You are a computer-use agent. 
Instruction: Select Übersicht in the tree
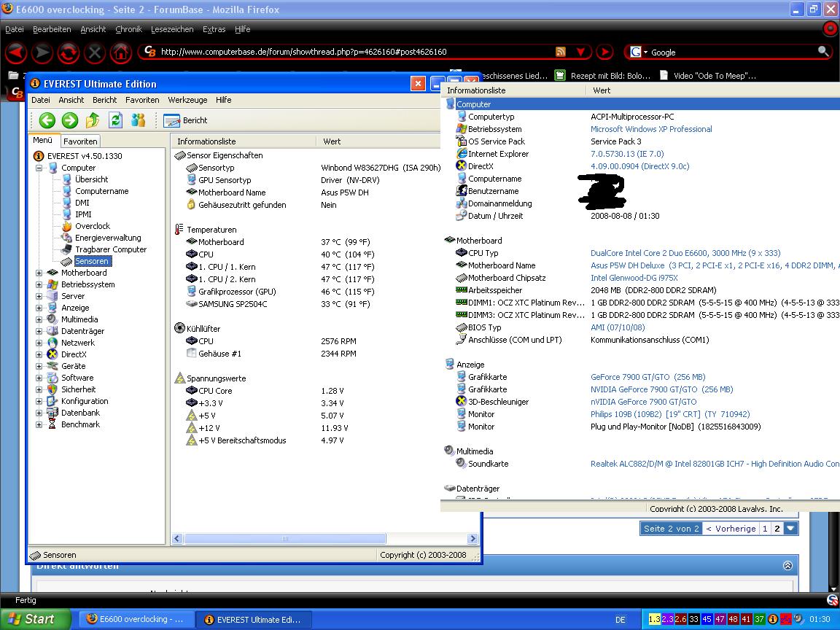click(91, 179)
